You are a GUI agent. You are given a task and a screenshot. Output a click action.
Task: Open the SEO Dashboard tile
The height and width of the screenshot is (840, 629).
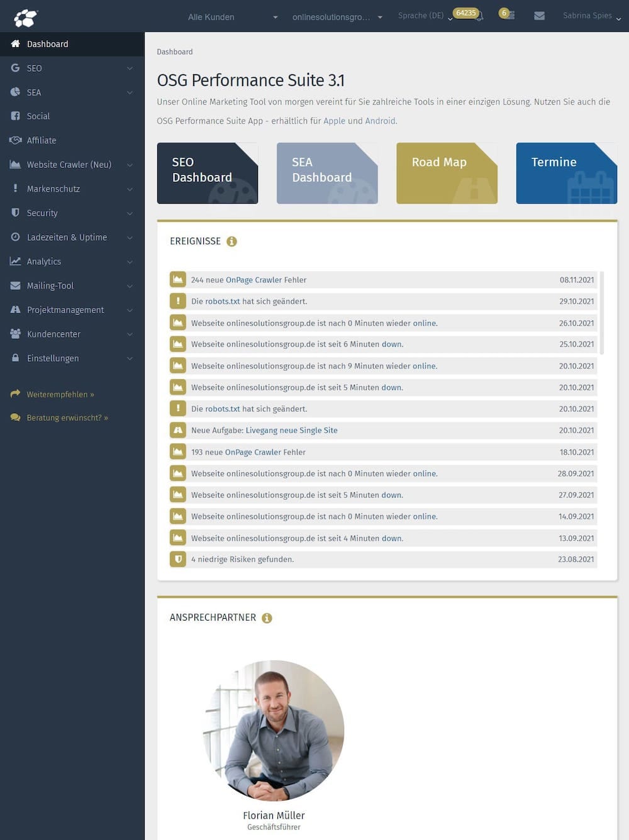[x=208, y=174]
